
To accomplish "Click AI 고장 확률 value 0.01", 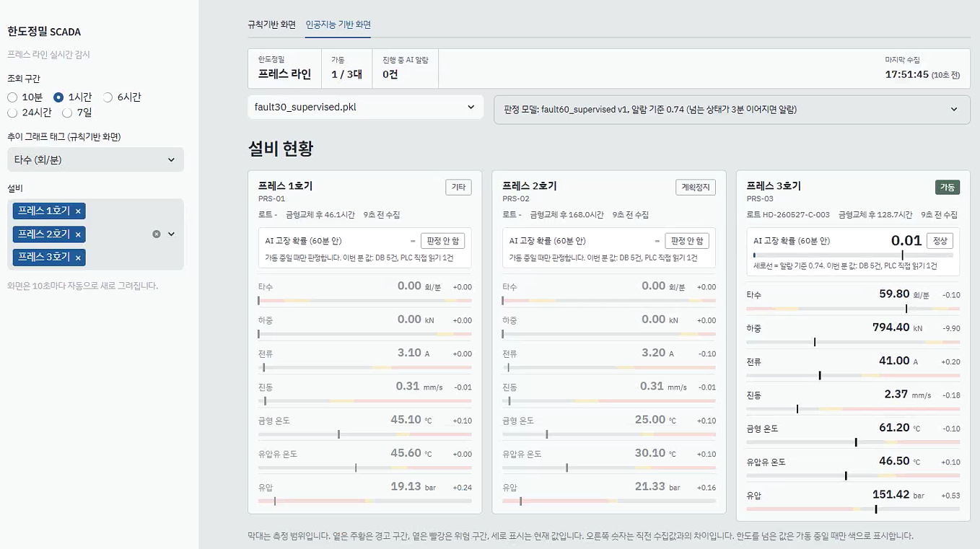I will point(906,240).
